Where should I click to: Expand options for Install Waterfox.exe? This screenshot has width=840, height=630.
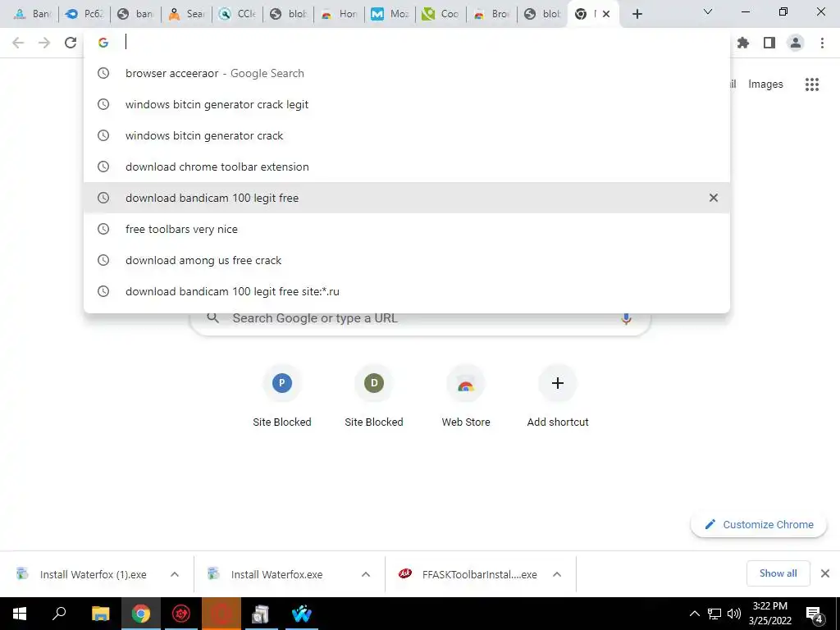coord(366,574)
